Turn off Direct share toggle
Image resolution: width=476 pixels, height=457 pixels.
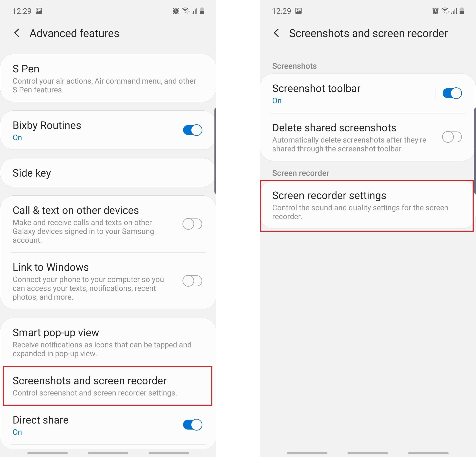[x=193, y=425]
